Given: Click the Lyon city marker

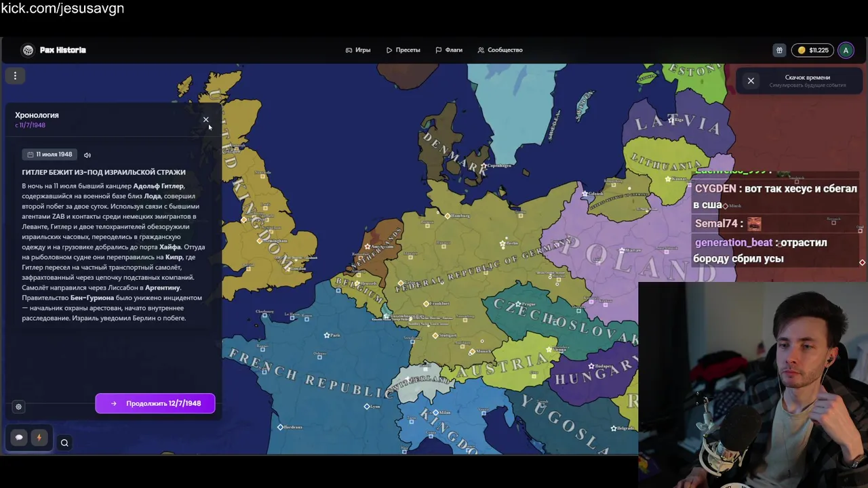Looking at the screenshot, I should (367, 407).
